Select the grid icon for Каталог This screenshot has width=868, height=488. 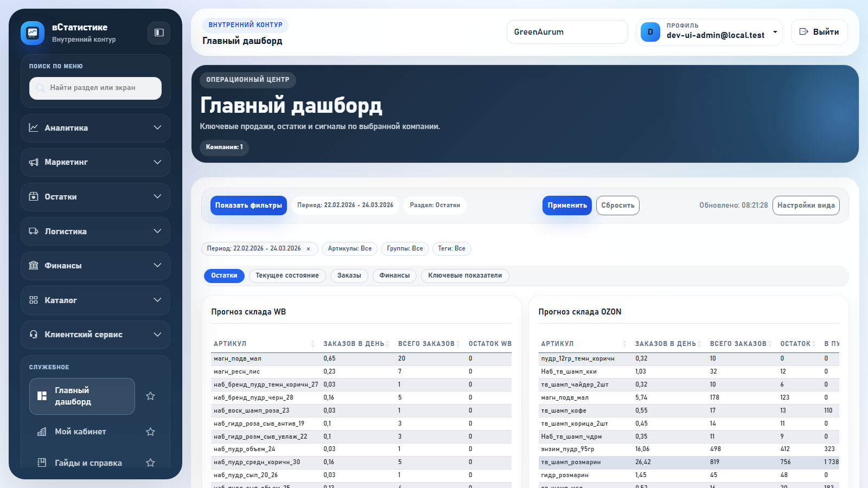pyautogui.click(x=34, y=300)
